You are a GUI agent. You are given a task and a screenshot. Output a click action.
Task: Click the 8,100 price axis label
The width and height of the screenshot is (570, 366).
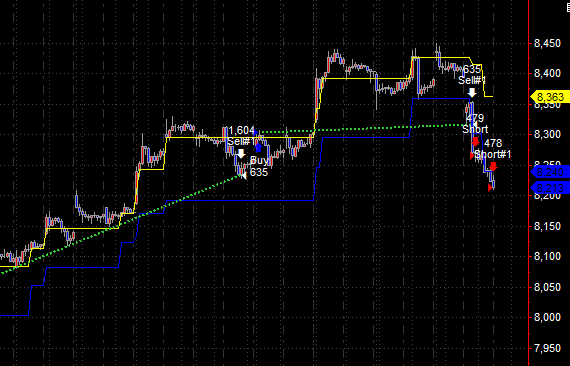pyautogui.click(x=547, y=257)
